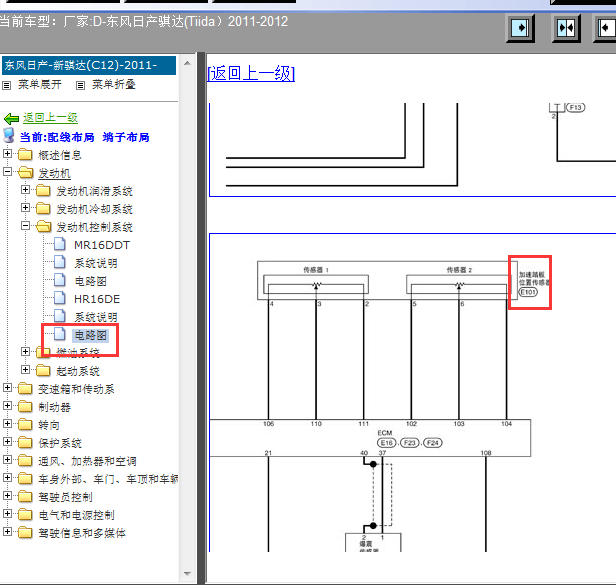
Task: Expand the 发动机润滑系统 node
Action: 25,189
